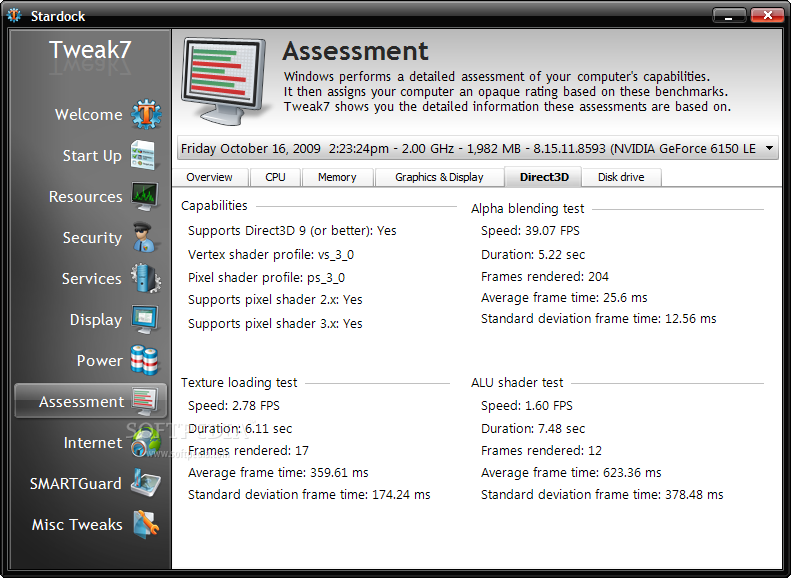Click 'Standard deviation frame time: 12.56 ms'
The image size is (791, 578).
pos(598,319)
